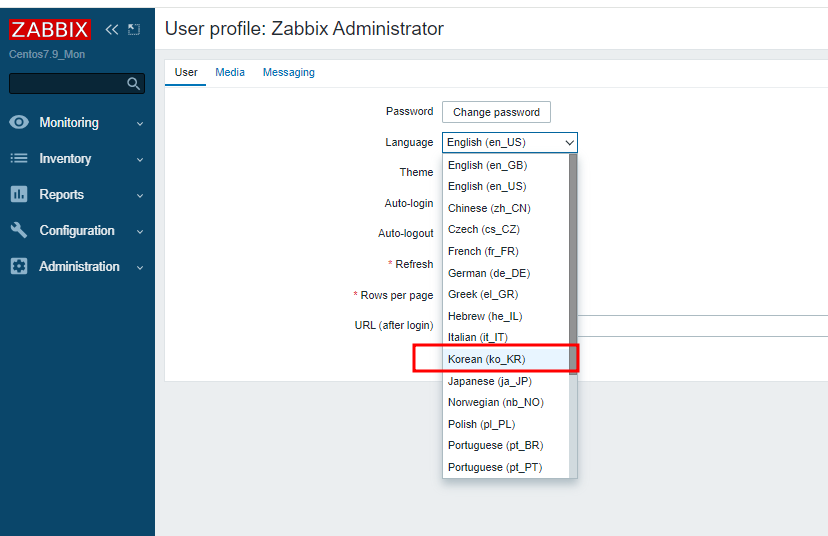This screenshot has width=828, height=536.
Task: Click the Reports chart icon
Action: 19,194
